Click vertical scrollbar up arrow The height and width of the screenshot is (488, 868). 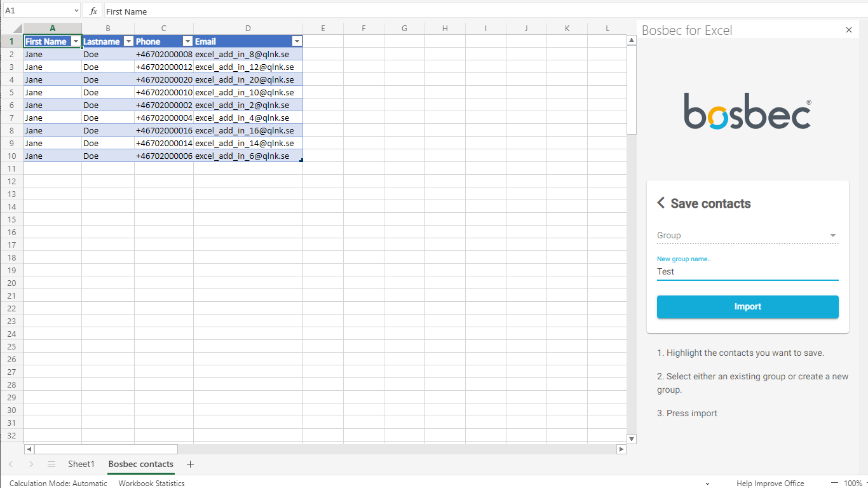point(632,40)
